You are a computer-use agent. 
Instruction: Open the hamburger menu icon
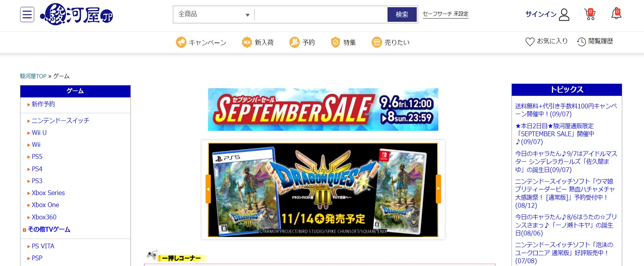[x=27, y=15]
